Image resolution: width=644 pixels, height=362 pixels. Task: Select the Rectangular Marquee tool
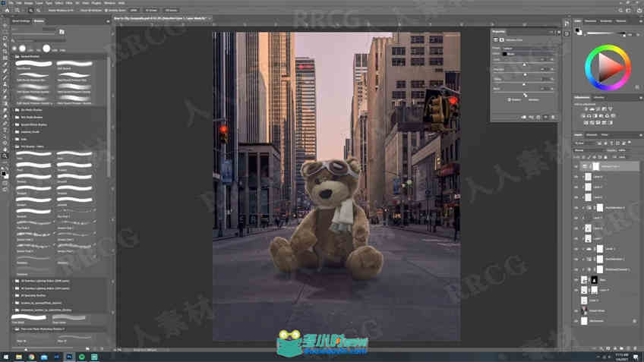click(5, 32)
